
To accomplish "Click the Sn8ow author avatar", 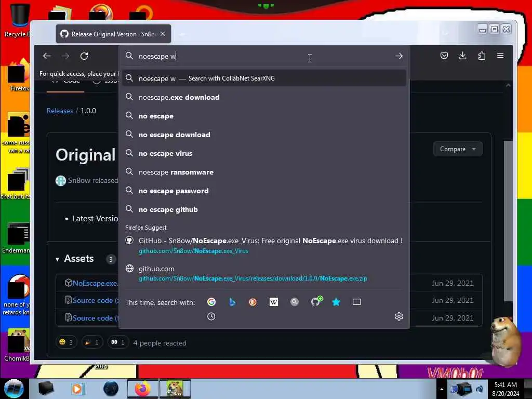I will tap(61, 180).
